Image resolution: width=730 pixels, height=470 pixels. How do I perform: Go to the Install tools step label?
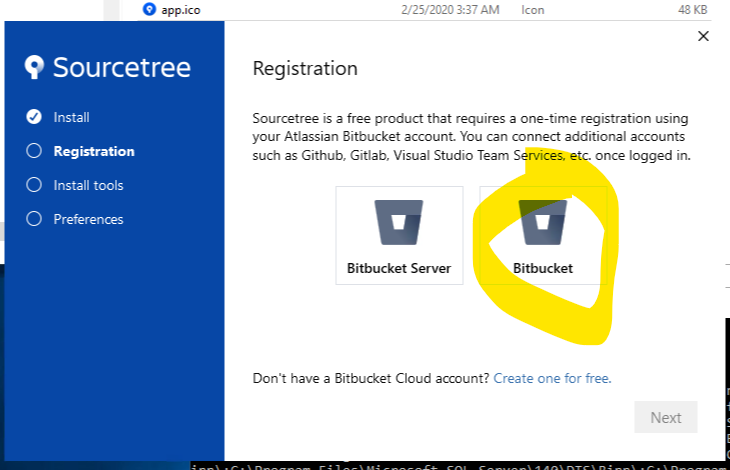click(88, 185)
